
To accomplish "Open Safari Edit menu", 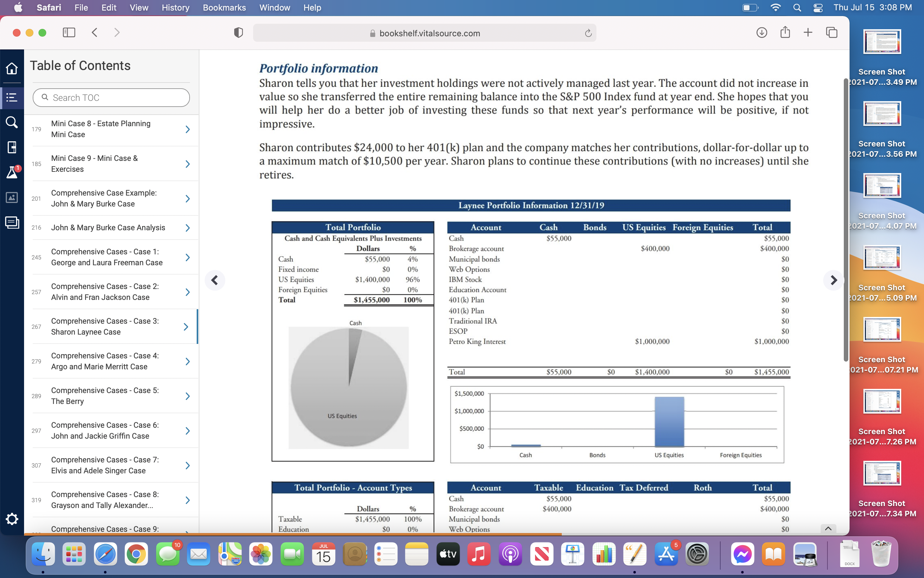I will click(108, 8).
